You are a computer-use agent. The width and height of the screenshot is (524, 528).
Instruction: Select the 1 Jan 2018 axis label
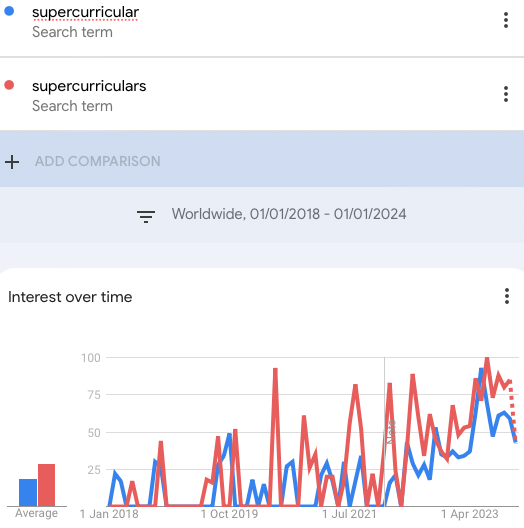coord(109,514)
